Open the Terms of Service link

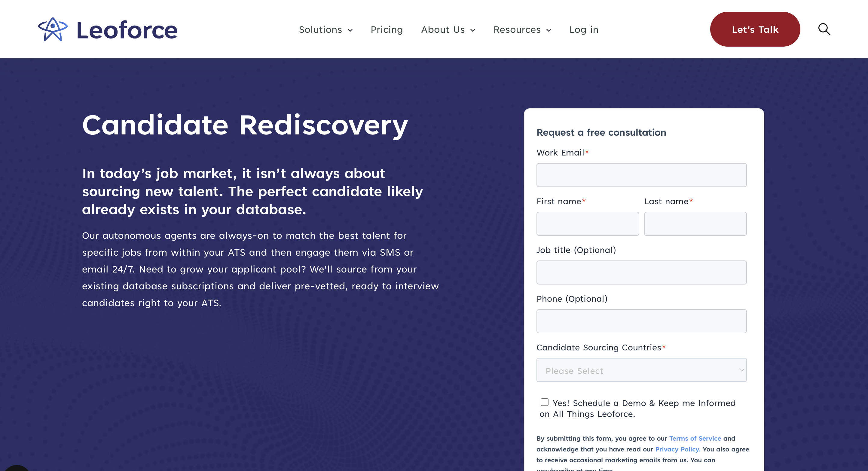pyautogui.click(x=695, y=438)
